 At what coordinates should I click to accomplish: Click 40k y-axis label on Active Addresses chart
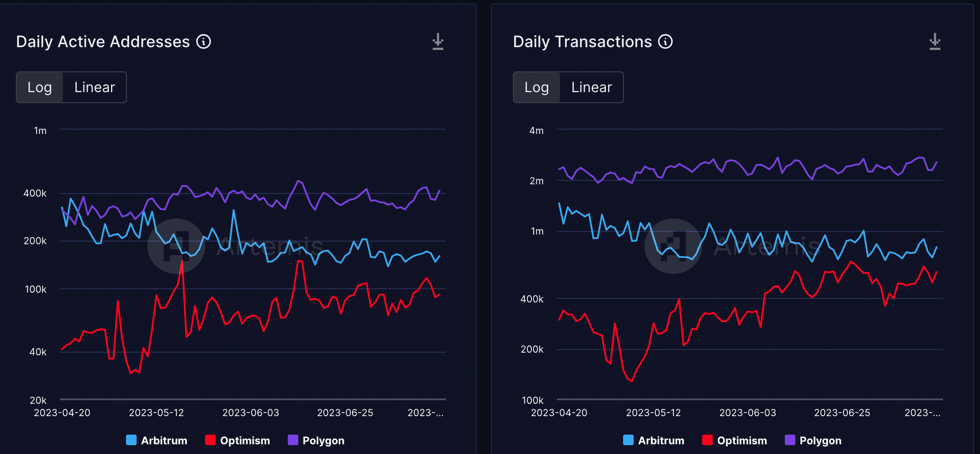pos(38,352)
